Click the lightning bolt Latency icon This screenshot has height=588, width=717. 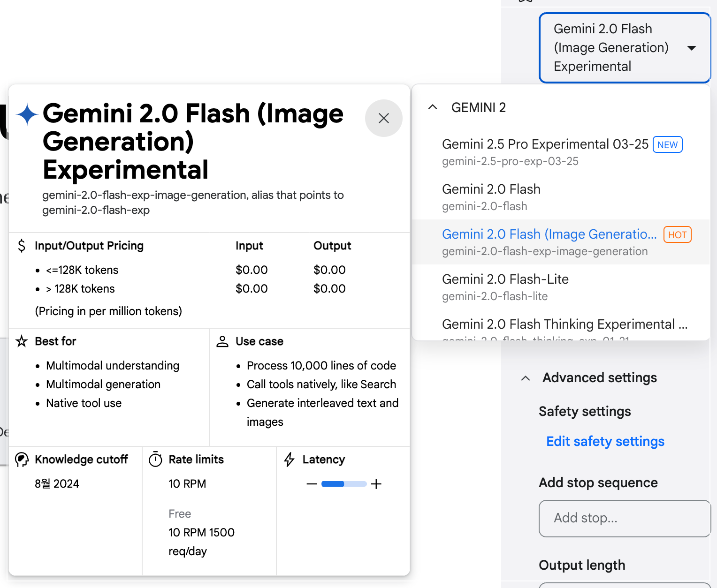tap(289, 460)
